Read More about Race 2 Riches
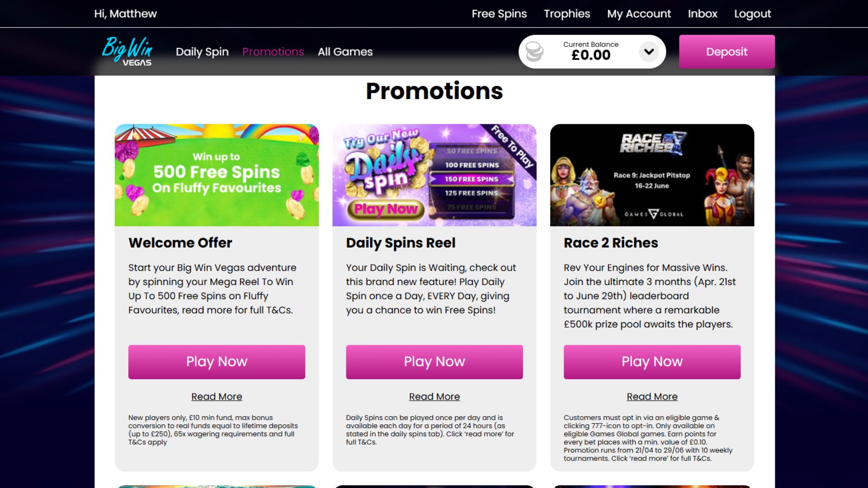This screenshot has height=488, width=868. (x=652, y=397)
